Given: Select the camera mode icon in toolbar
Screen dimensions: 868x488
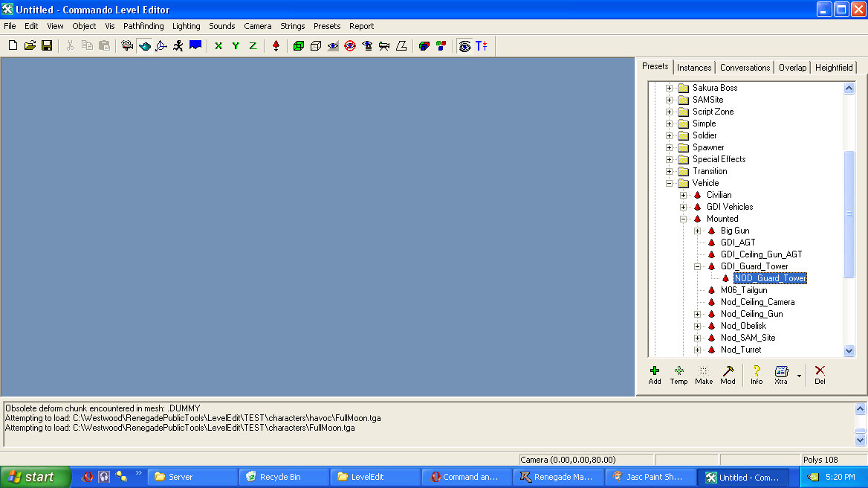Looking at the screenshot, I should [x=127, y=45].
